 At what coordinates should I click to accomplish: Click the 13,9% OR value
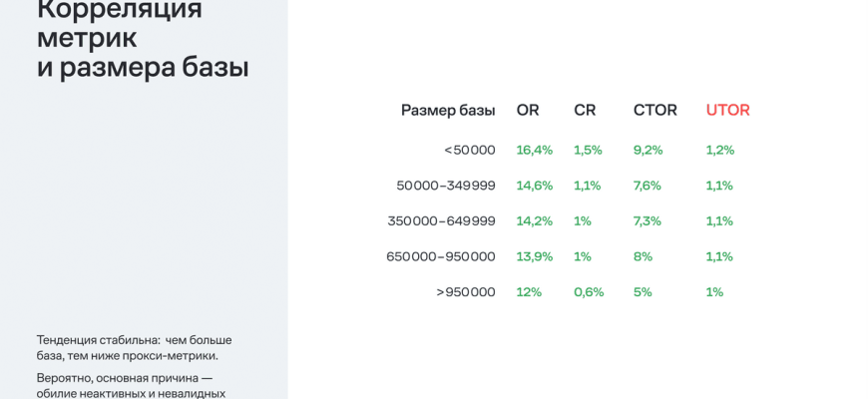click(x=534, y=256)
